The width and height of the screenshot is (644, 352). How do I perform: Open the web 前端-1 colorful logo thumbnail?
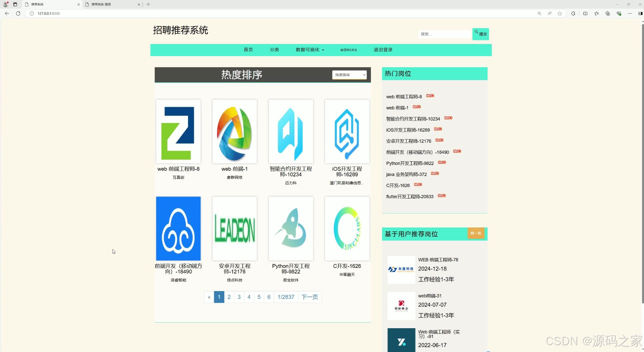[235, 131]
